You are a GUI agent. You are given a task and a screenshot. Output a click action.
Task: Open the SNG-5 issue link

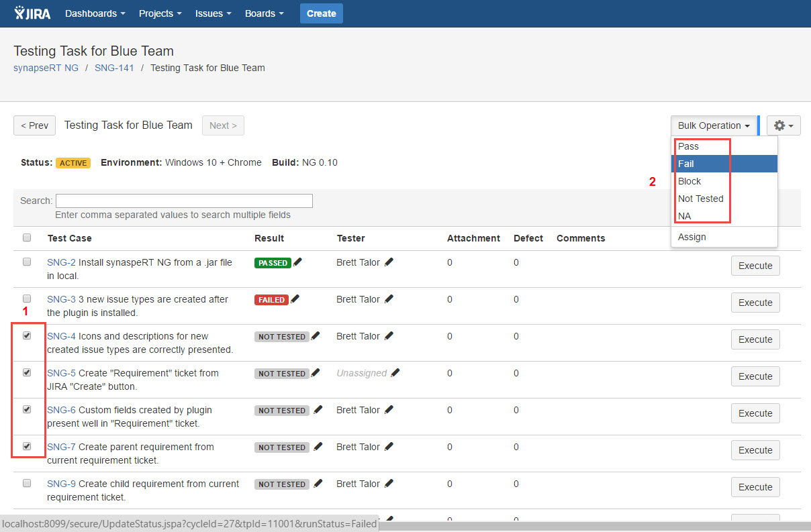click(x=61, y=373)
